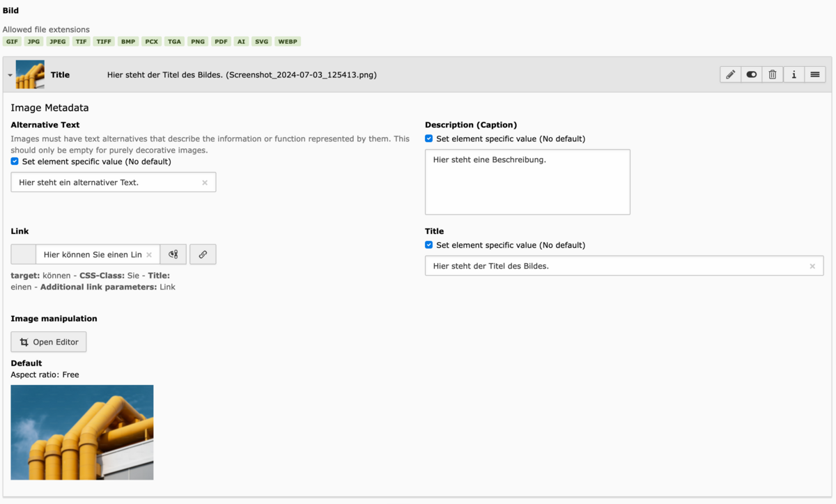This screenshot has width=836, height=504.
Task: Toggle link explanation icon next to Link field
Action: click(x=173, y=255)
